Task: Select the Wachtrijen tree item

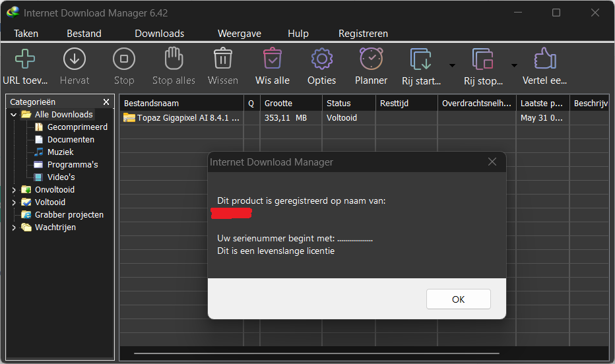Action: coord(55,228)
